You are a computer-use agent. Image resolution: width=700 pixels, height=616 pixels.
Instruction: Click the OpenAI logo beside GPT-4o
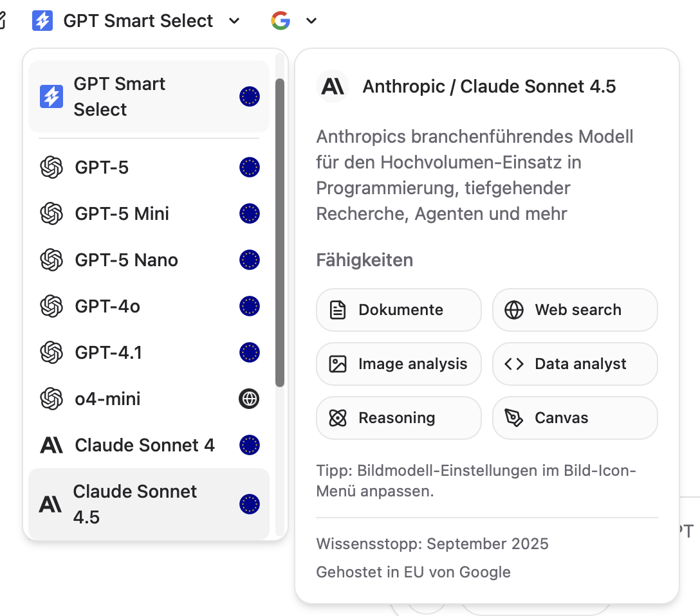point(51,306)
